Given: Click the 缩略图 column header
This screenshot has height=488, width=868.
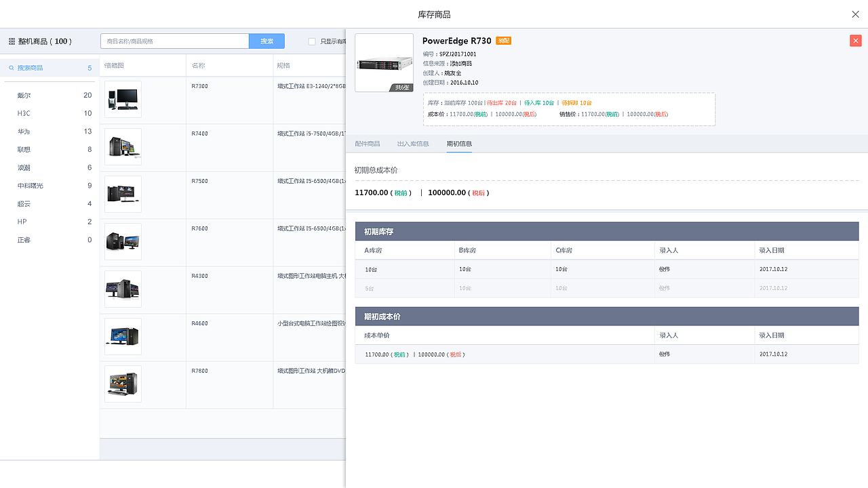Looking at the screenshot, I should coord(114,66).
